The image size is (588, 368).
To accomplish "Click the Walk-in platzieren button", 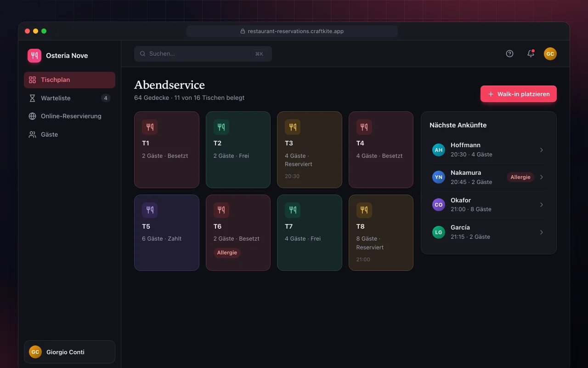I will click(x=519, y=94).
